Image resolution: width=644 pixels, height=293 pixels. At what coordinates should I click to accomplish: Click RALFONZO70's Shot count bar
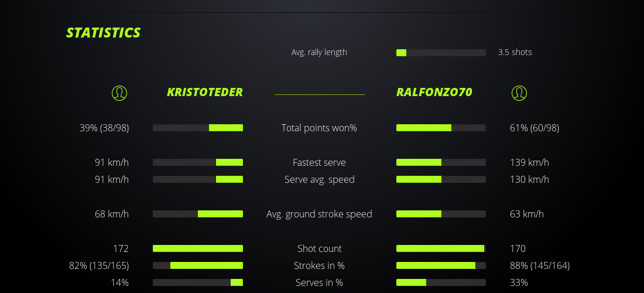pos(441,248)
